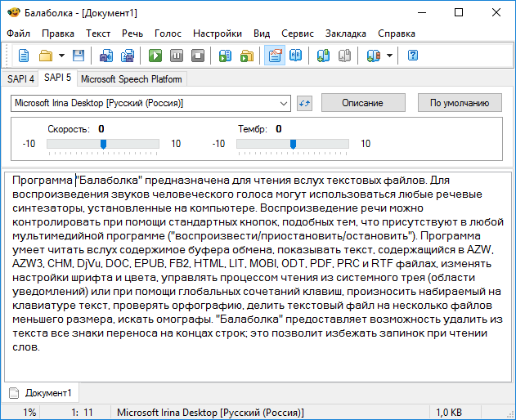Viewport: 516px width, 420px height.
Task: Stop speech with the Stop button
Action: coord(197,56)
